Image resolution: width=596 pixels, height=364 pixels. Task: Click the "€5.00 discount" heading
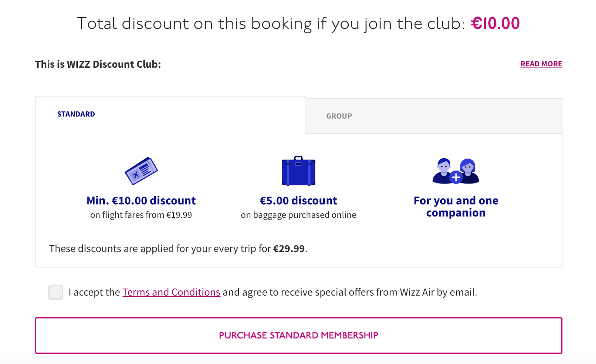click(298, 201)
